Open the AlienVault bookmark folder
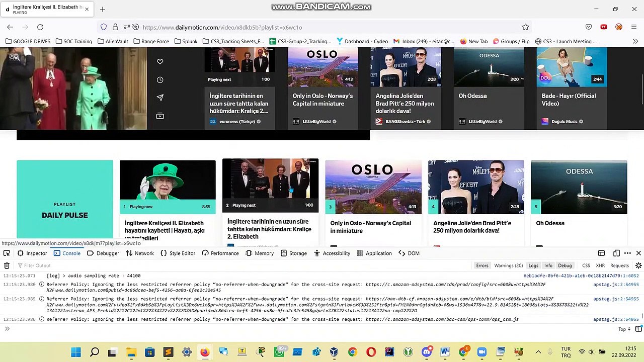 point(113,41)
